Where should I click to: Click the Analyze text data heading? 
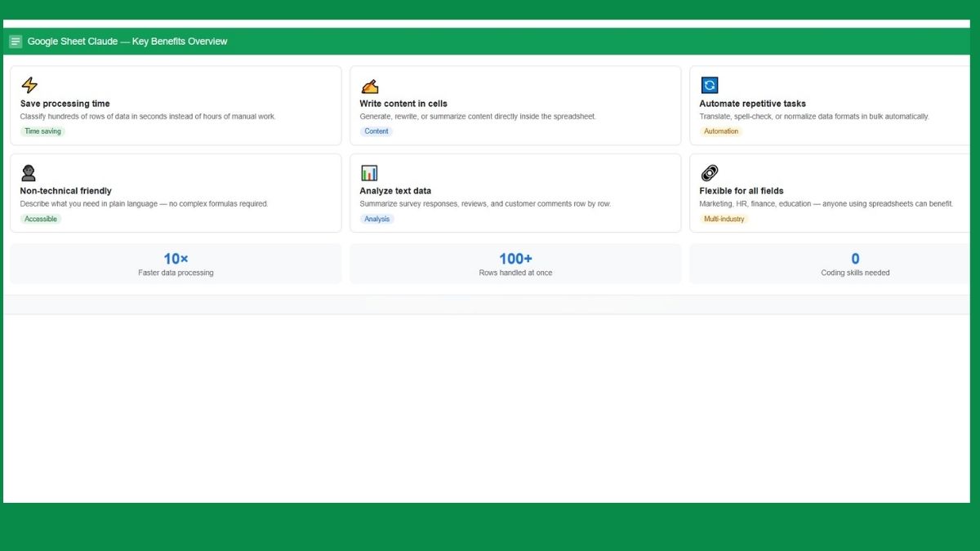coord(395,191)
